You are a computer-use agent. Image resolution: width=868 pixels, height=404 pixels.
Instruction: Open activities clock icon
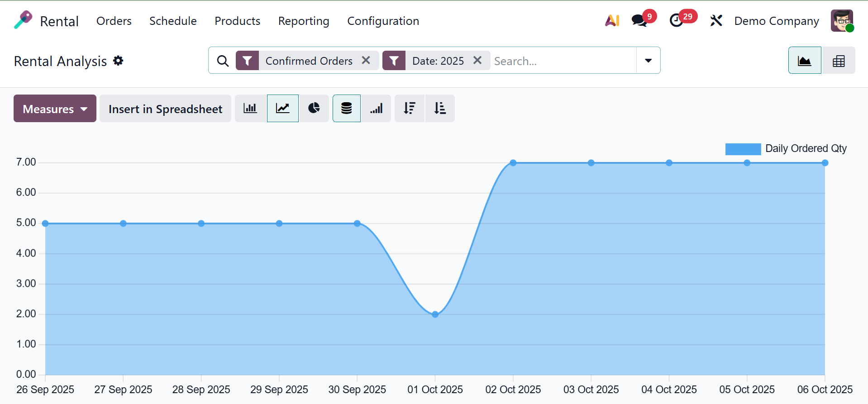[x=677, y=21]
